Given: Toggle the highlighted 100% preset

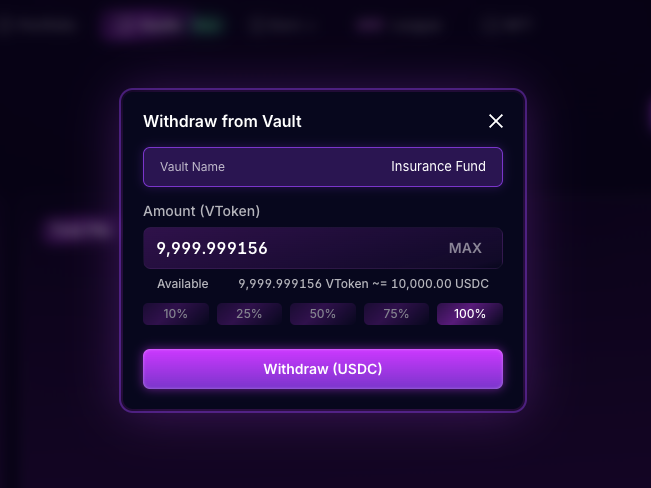Looking at the screenshot, I should (470, 314).
